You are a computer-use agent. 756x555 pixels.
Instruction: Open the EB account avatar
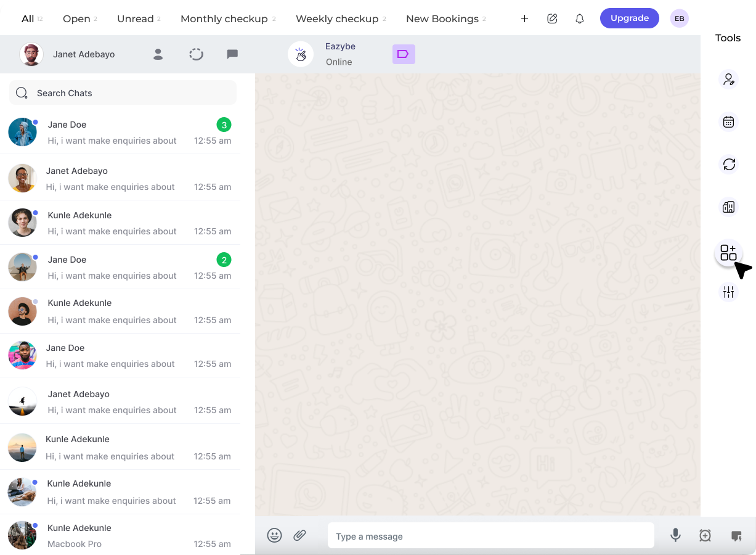679,18
